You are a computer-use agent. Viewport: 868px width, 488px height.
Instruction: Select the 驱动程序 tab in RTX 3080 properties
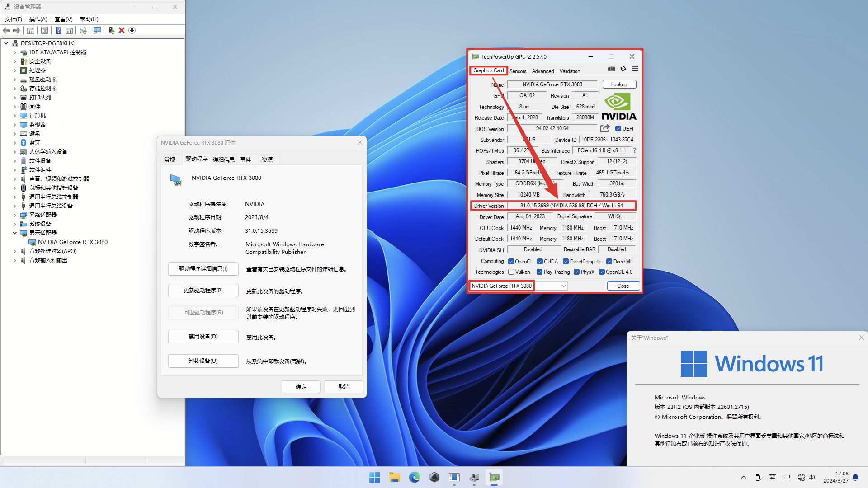(x=195, y=159)
